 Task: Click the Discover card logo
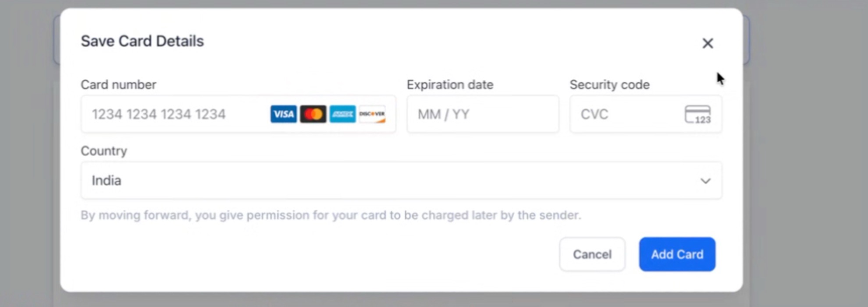[x=372, y=114]
